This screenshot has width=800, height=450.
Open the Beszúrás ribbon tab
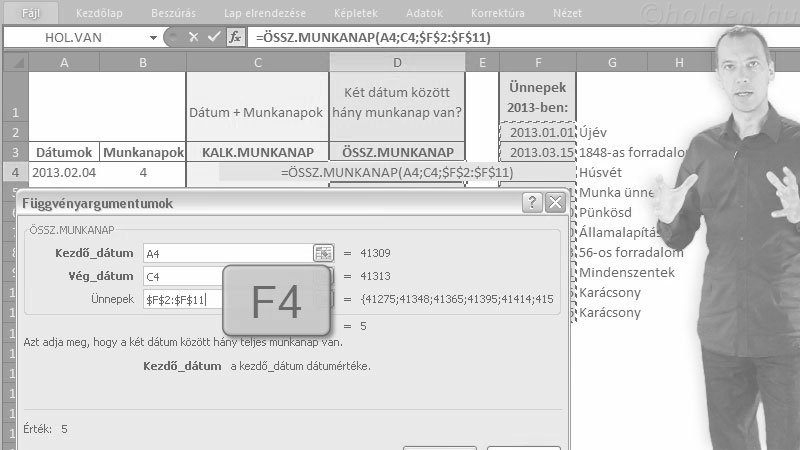(x=173, y=13)
